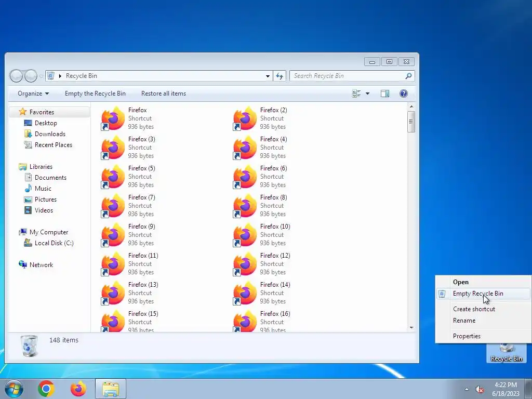This screenshot has width=532, height=399.
Task: Click the help question mark icon
Action: pyautogui.click(x=403, y=94)
